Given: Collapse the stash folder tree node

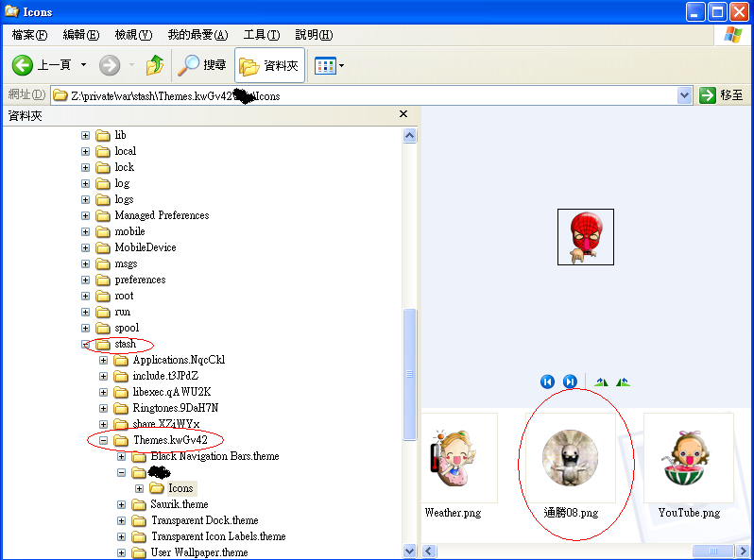Looking at the screenshot, I should pyautogui.click(x=86, y=345).
